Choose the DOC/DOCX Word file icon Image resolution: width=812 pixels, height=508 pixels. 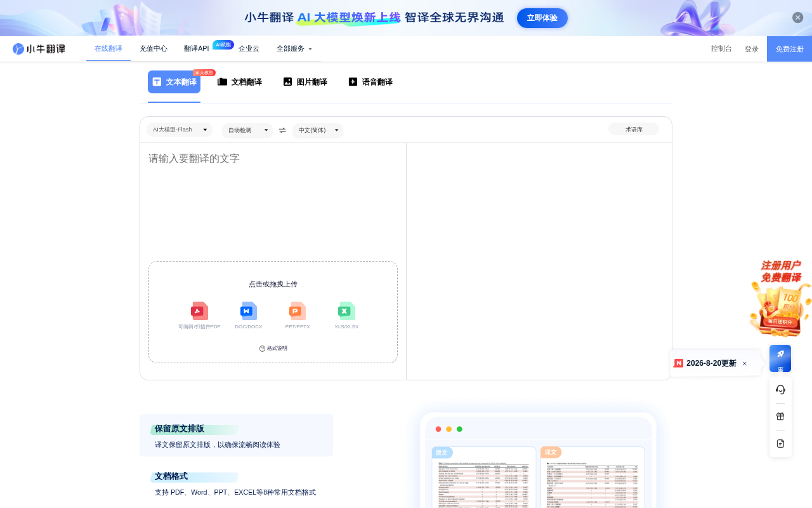coord(249,311)
